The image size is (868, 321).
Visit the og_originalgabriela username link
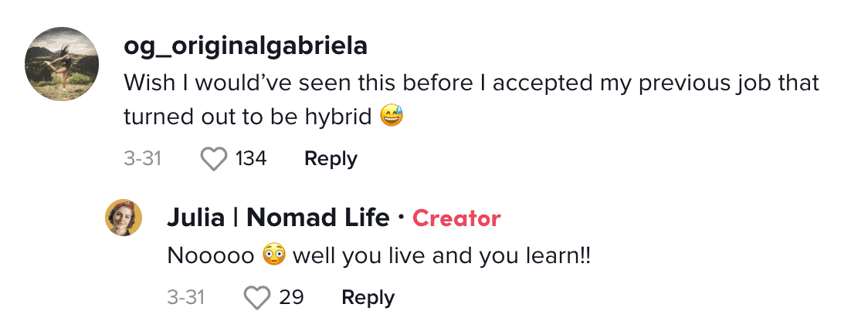(246, 47)
